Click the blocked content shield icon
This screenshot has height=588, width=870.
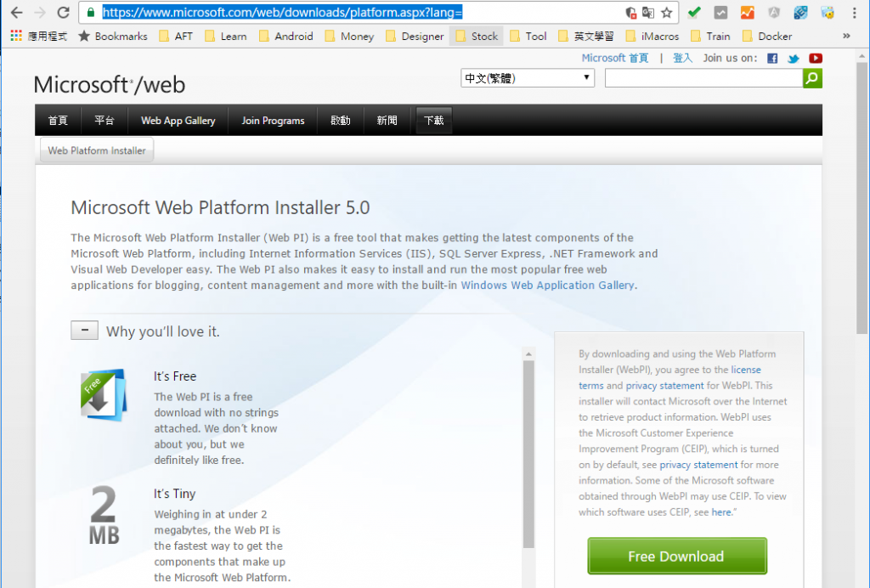coord(631,12)
